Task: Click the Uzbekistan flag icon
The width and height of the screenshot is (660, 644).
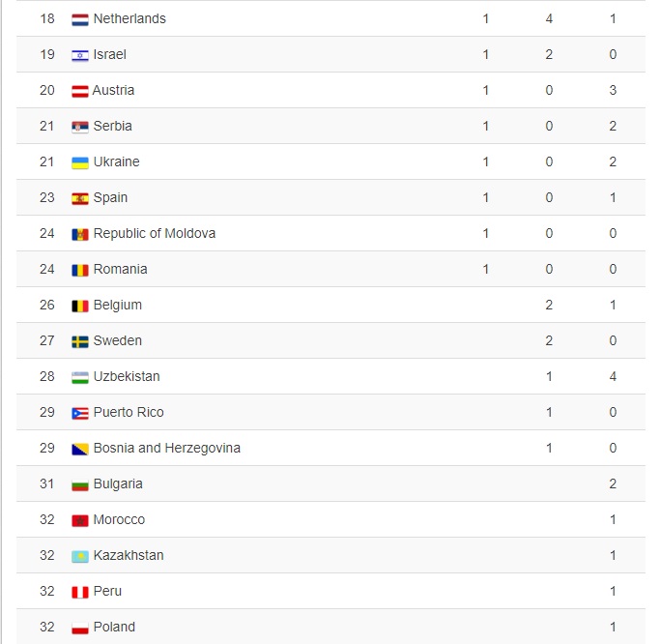Action: click(x=80, y=377)
